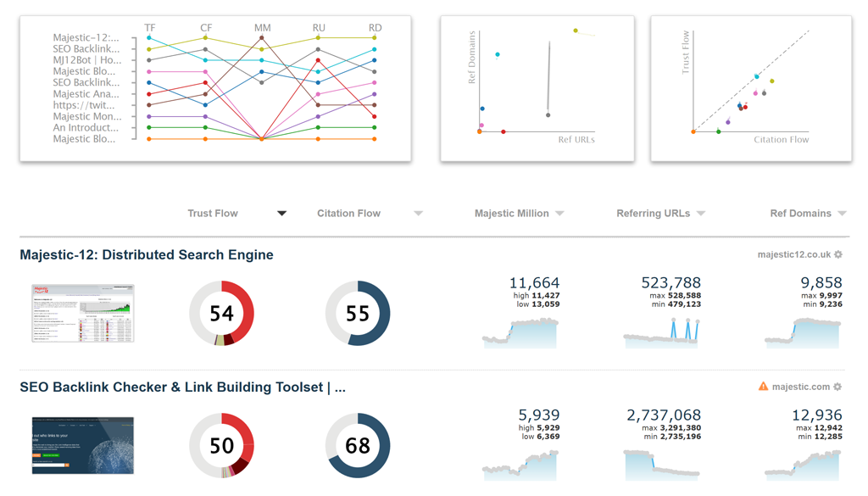Open SEO Backlink Checker & Link Building title
The width and height of the screenshot is (868, 496).
[x=183, y=387]
